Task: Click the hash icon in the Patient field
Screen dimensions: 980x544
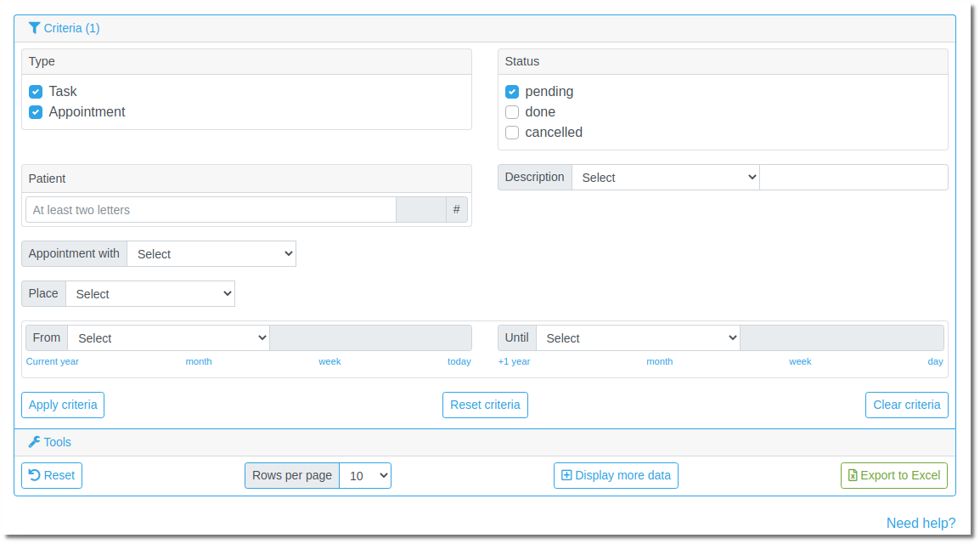Action: (x=456, y=209)
